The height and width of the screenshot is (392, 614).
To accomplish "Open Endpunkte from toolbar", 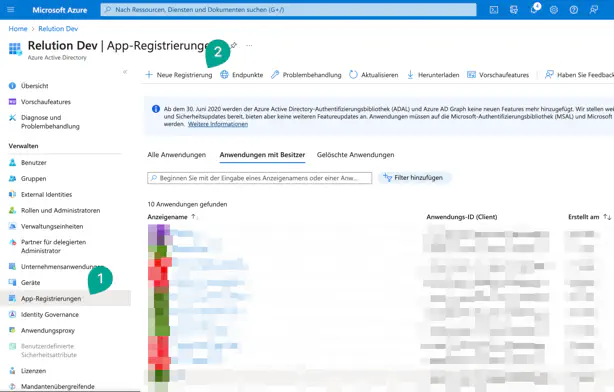I will coord(242,75).
